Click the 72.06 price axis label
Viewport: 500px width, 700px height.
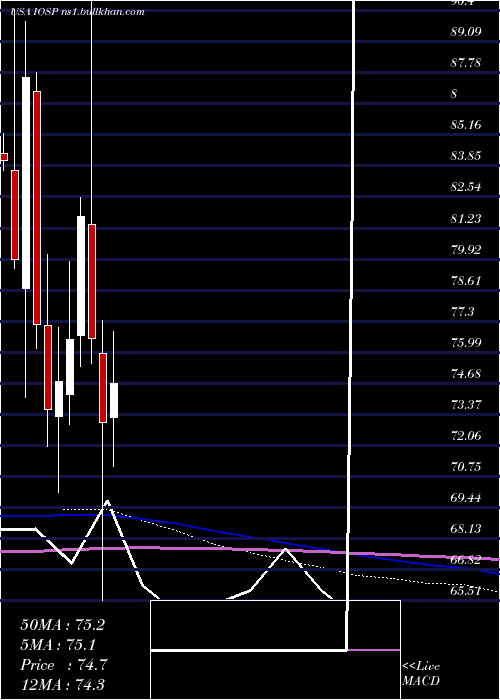point(466,435)
